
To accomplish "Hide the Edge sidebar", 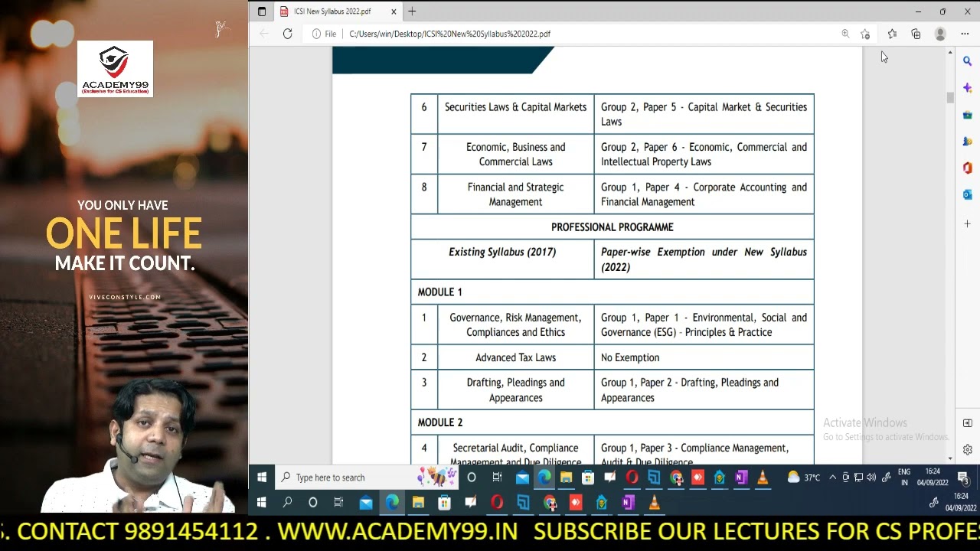I will tap(968, 423).
